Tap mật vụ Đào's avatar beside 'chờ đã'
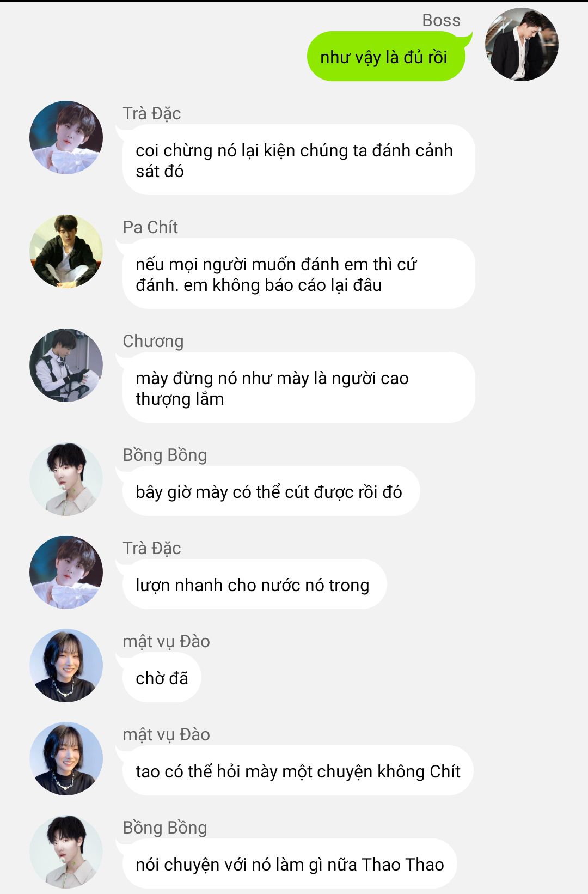This screenshot has height=894, width=588. coord(66,665)
